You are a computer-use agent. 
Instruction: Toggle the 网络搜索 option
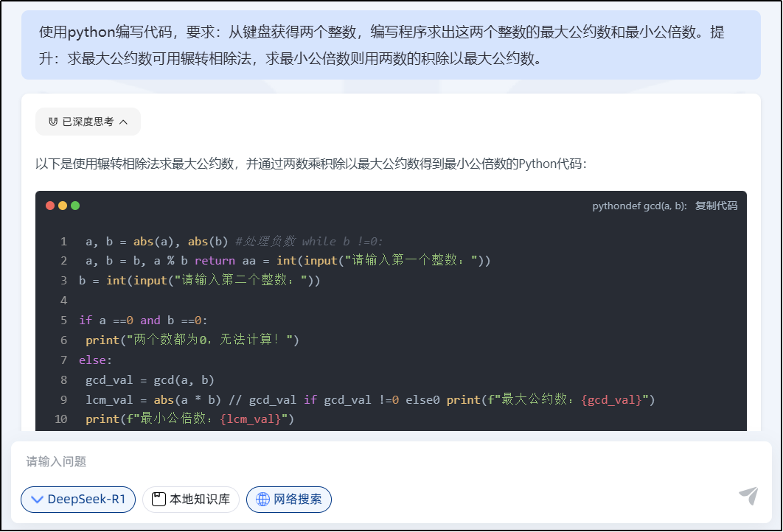click(288, 499)
